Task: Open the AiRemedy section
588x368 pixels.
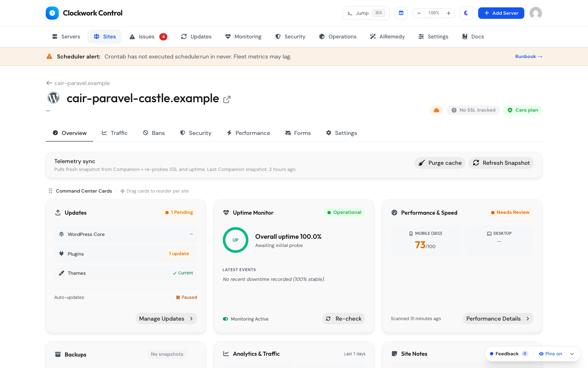Action: click(387, 37)
